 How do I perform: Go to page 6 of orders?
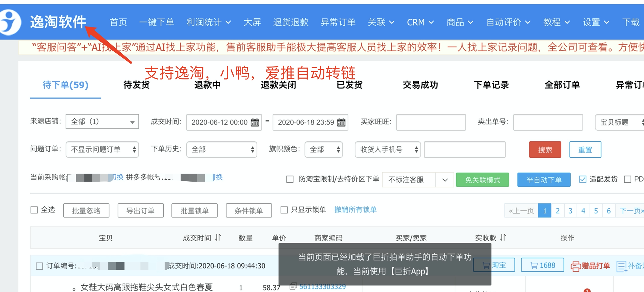click(609, 211)
